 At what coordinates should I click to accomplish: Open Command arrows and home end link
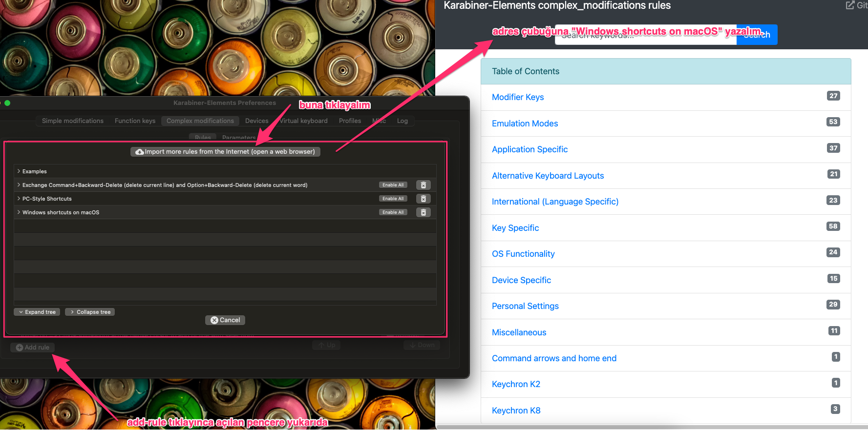554,358
